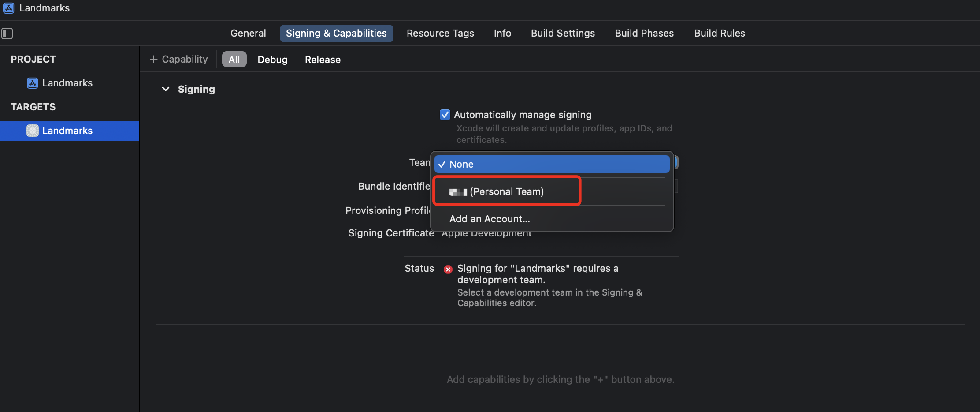Screen dimensions: 980x412
Task: Choose None in the Team dropdown
Action: tap(552, 164)
